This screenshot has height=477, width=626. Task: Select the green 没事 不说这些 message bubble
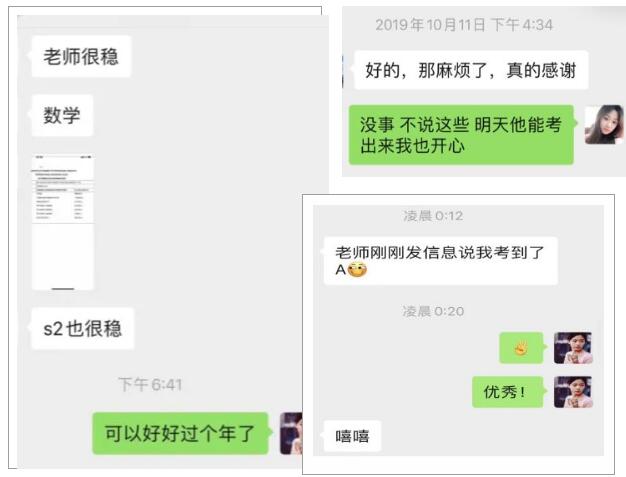pos(462,135)
